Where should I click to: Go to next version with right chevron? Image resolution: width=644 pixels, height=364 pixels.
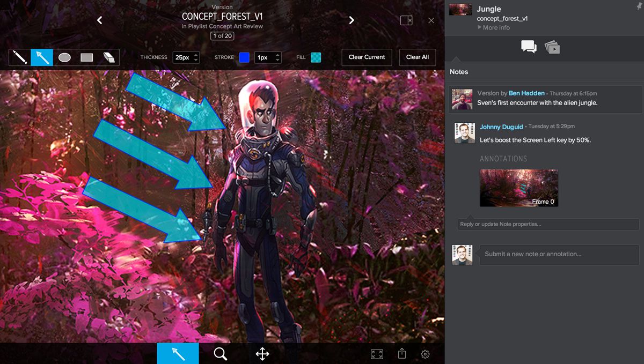(352, 20)
